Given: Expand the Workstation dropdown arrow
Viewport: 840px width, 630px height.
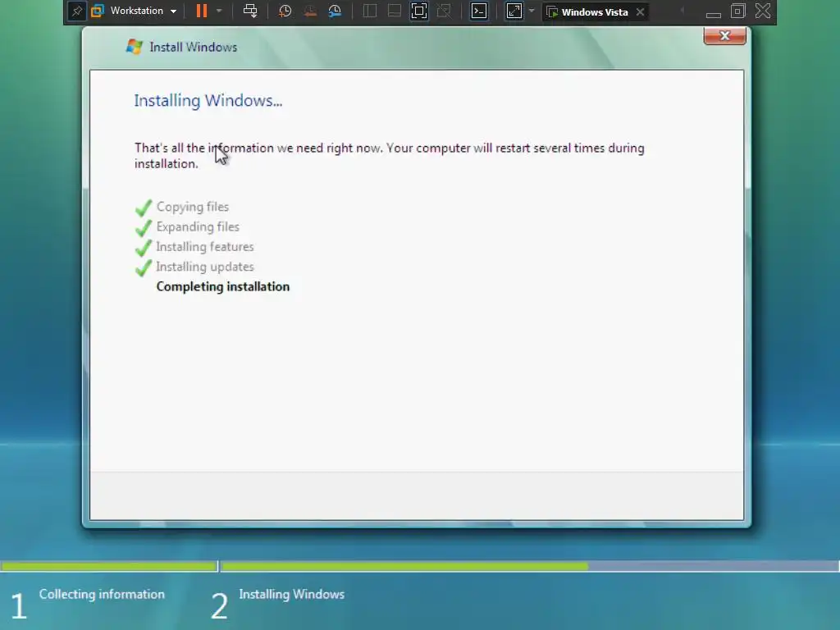Looking at the screenshot, I should [x=174, y=11].
